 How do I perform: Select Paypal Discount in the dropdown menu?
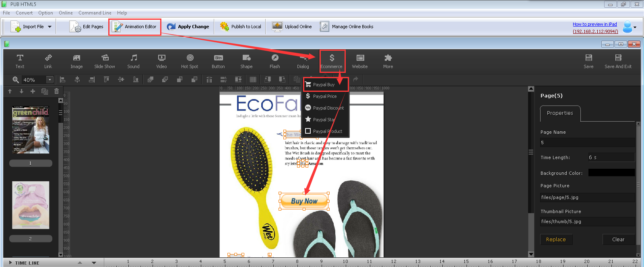(x=325, y=108)
